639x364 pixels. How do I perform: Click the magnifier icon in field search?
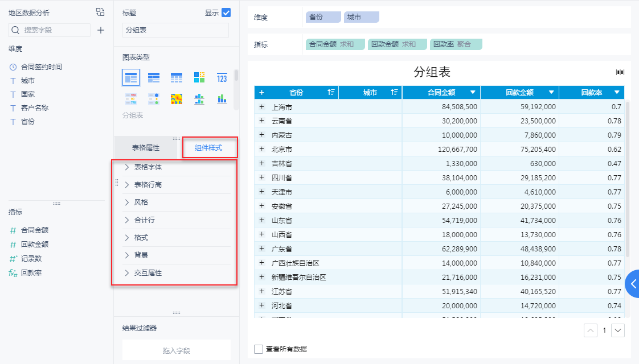[15, 30]
